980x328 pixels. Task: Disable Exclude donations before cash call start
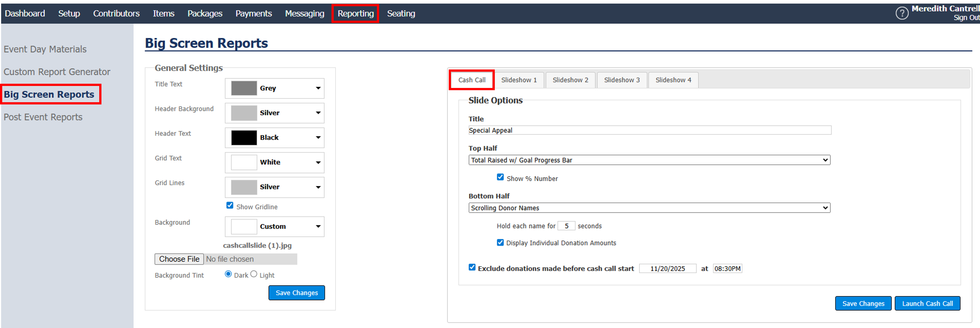point(472,267)
